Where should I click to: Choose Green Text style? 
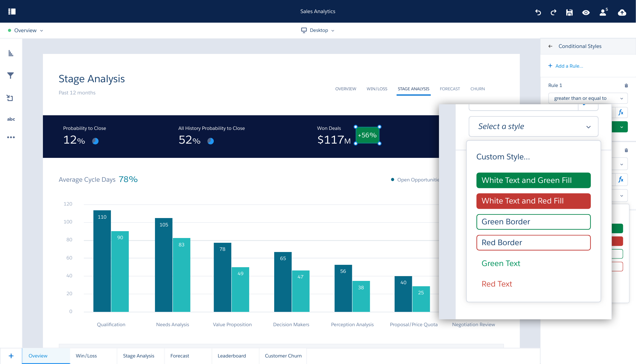pyautogui.click(x=501, y=263)
